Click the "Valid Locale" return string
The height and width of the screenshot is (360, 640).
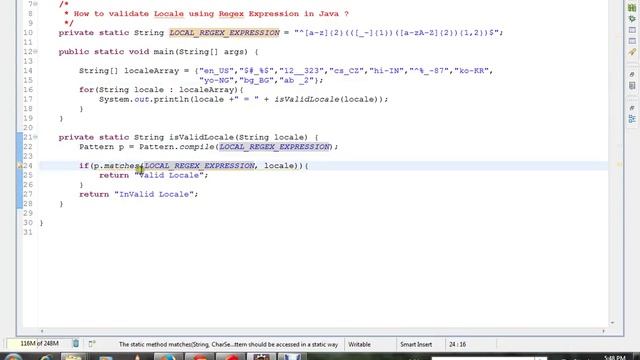coord(169,175)
